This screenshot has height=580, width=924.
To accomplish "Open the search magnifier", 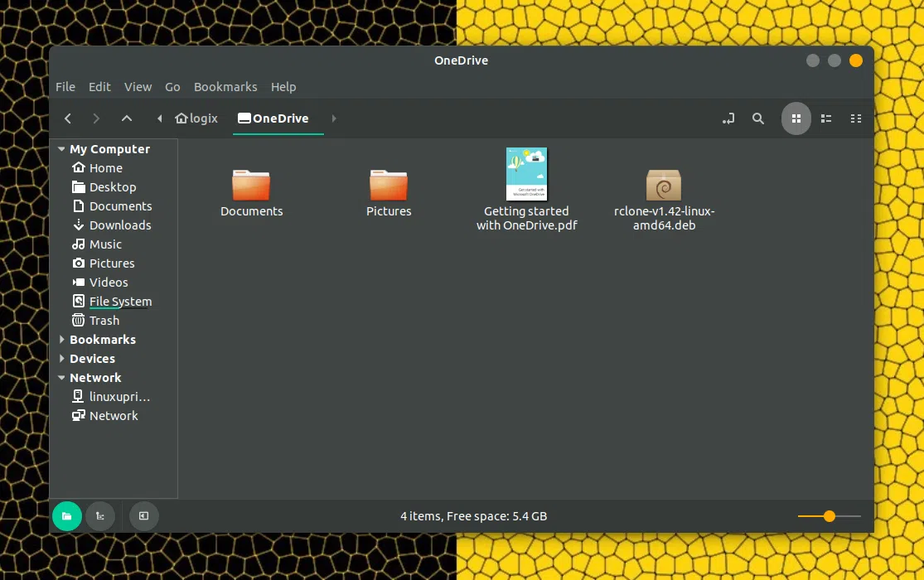I will pos(757,118).
